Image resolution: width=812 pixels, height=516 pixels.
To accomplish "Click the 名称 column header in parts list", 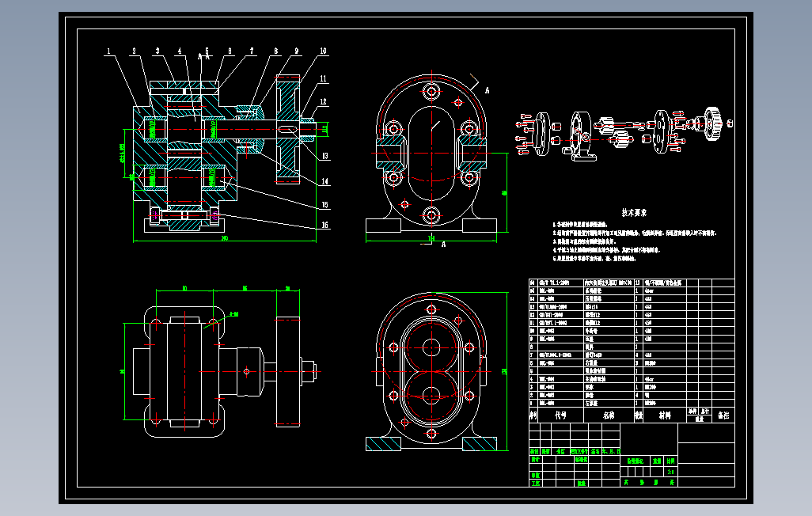I will [609, 415].
